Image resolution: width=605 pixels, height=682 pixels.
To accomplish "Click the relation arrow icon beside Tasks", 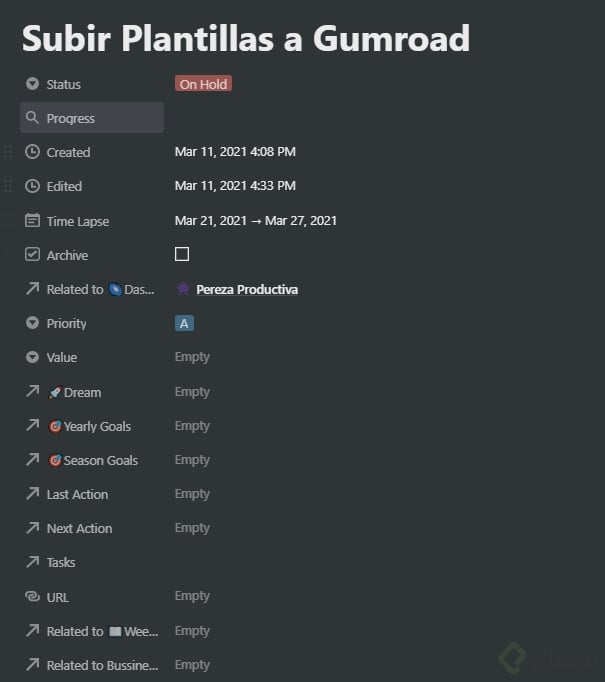I will coord(33,562).
